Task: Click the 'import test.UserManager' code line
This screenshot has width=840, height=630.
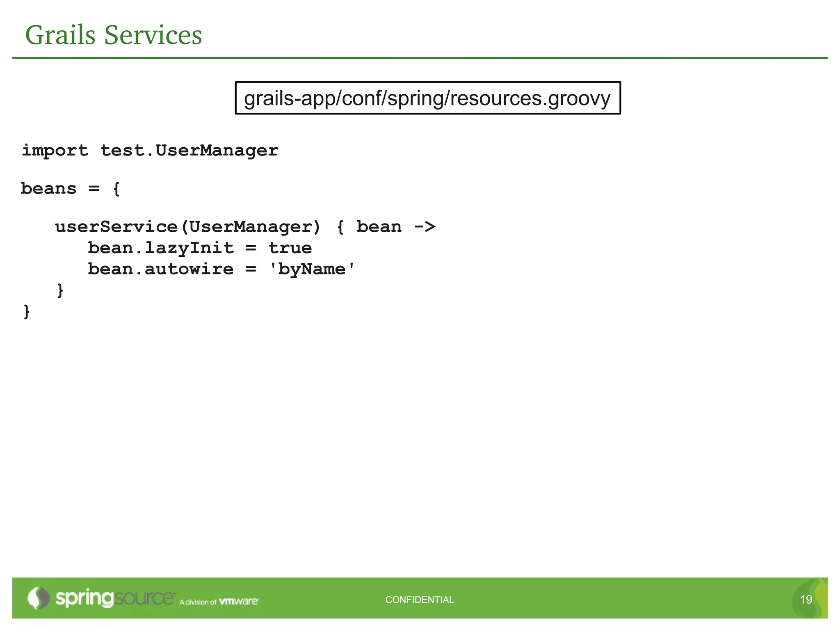Action: point(150,151)
